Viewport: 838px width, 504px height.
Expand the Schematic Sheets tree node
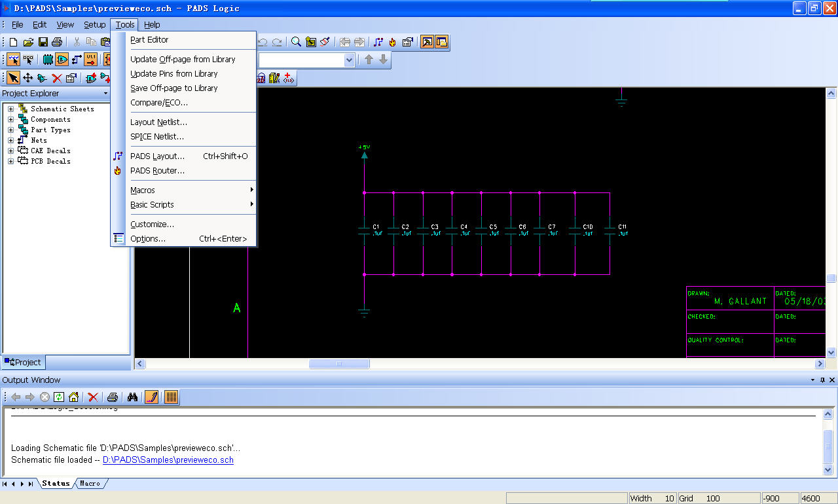coord(10,109)
